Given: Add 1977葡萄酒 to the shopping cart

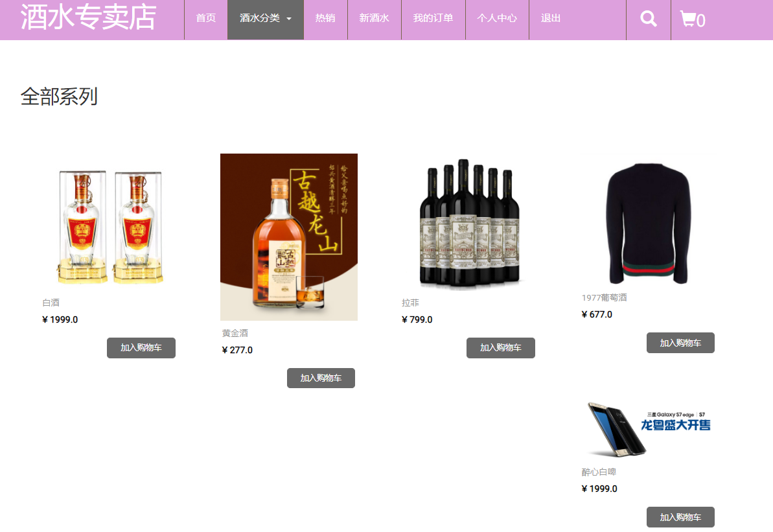Looking at the screenshot, I should tap(680, 343).
